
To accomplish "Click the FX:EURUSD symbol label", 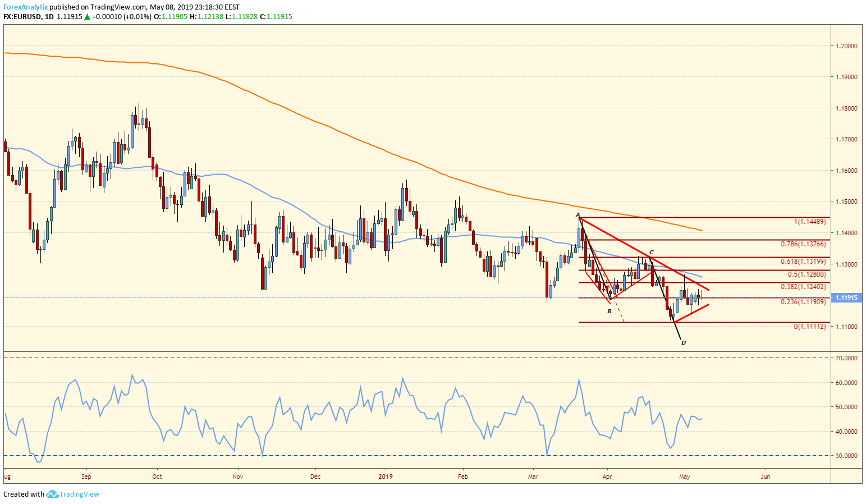I will pyautogui.click(x=22, y=17).
